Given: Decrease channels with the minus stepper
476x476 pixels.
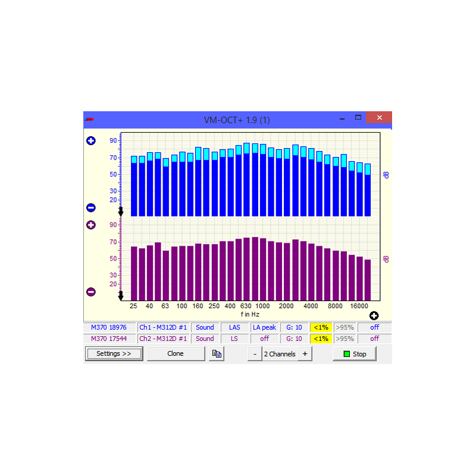Looking at the screenshot, I should point(254,353).
